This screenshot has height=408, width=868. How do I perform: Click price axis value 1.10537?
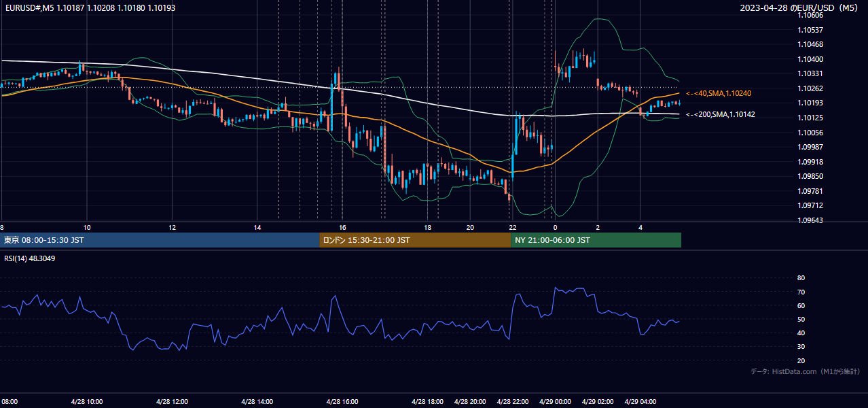(x=811, y=30)
